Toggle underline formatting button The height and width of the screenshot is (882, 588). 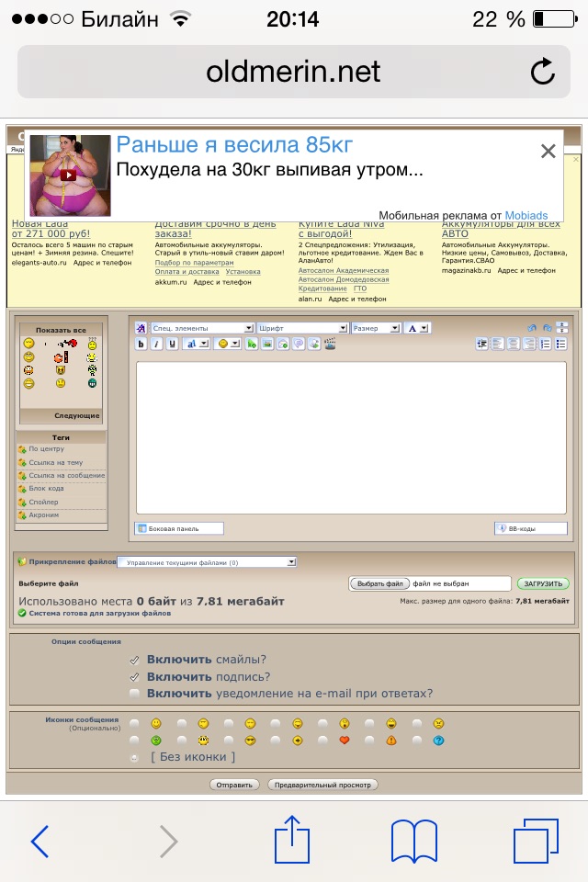pos(172,344)
